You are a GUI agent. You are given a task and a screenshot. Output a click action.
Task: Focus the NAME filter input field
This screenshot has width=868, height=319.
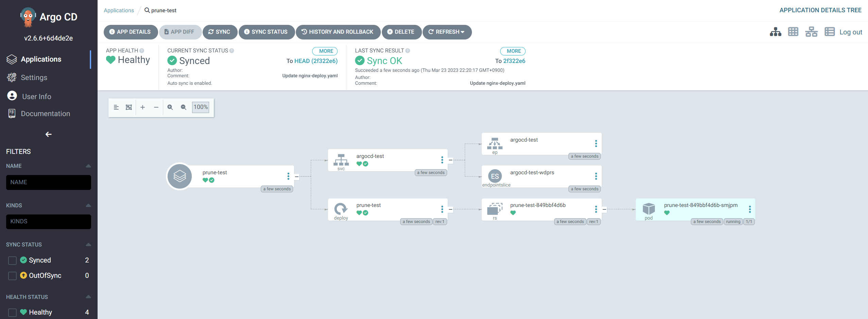(x=49, y=182)
